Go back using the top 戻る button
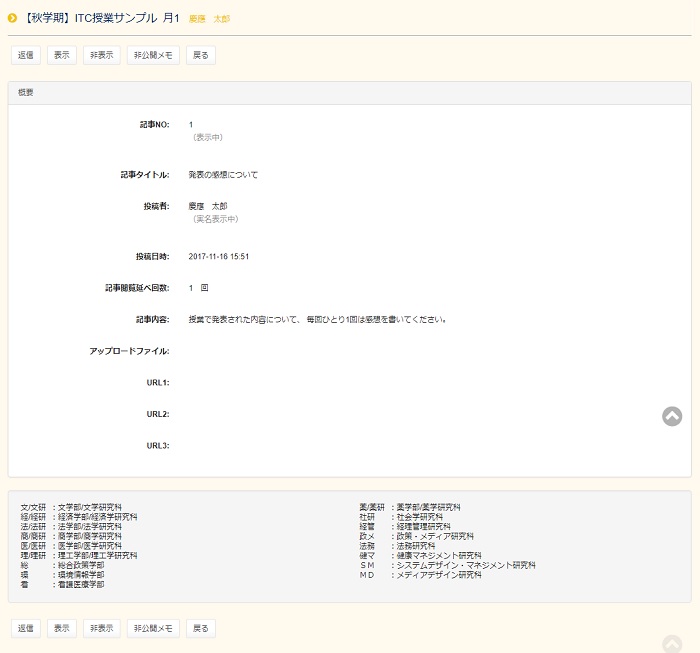This screenshot has height=653, width=700. 201,55
